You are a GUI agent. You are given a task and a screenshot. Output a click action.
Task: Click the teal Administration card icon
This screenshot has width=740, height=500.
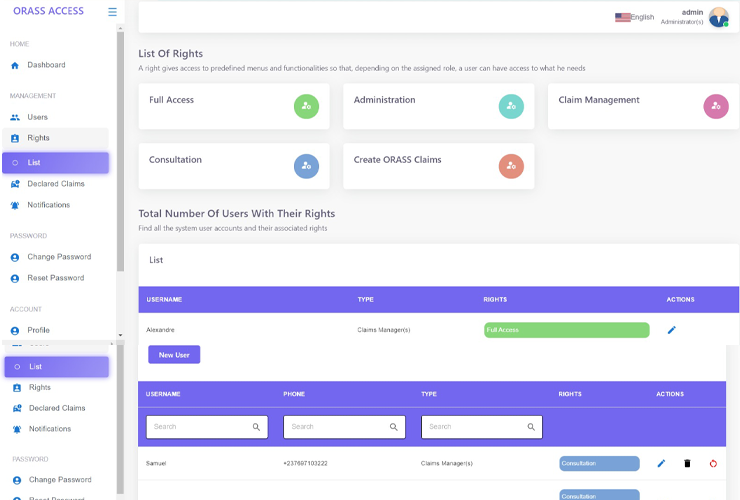(510, 106)
